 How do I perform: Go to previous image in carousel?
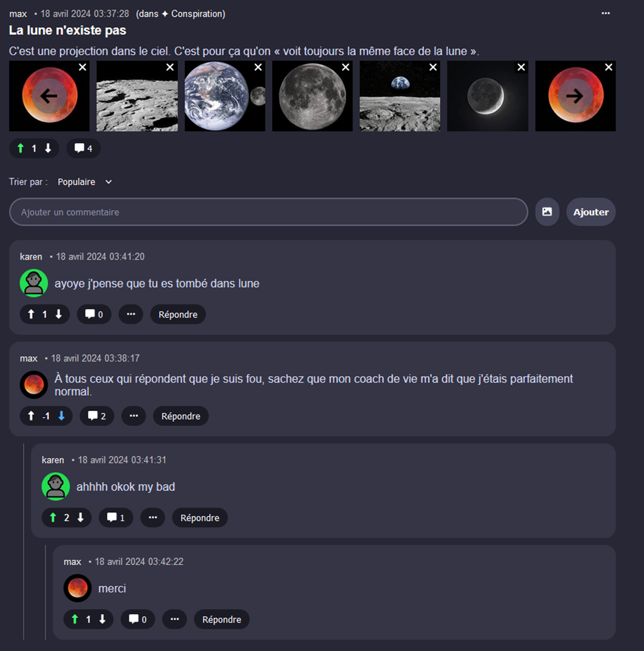(x=49, y=96)
